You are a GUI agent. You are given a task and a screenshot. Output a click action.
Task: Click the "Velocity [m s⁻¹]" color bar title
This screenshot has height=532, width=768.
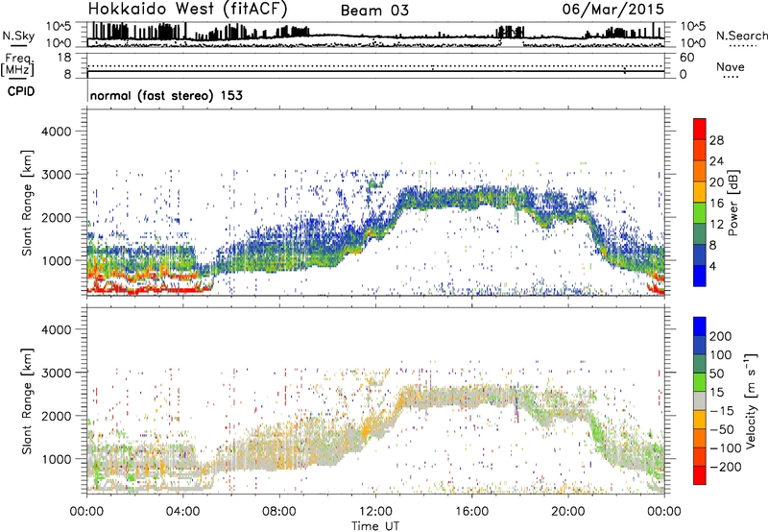click(750, 400)
